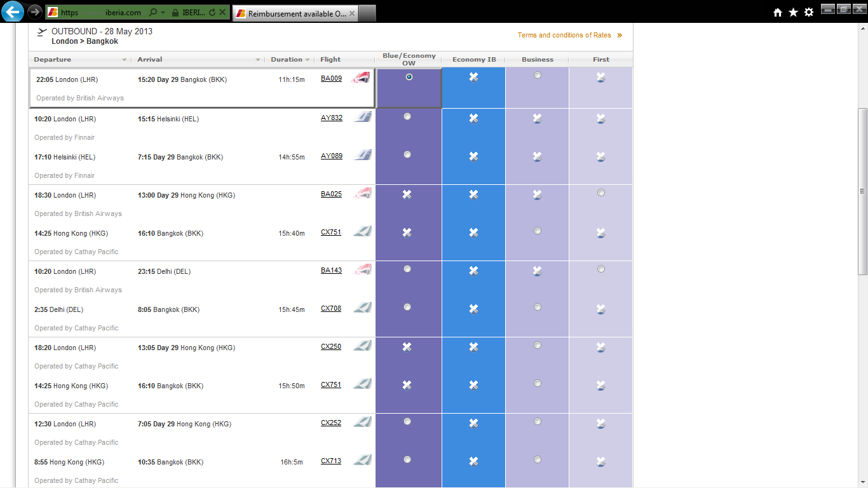Open the browser Home icon
Screen dimensions: 868x488
tap(778, 12)
